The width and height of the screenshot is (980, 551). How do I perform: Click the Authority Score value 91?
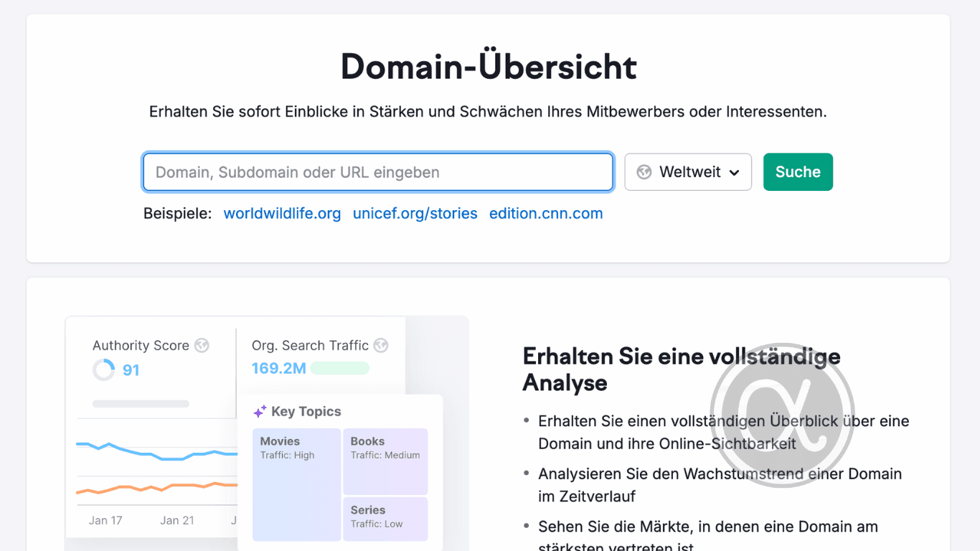click(131, 370)
